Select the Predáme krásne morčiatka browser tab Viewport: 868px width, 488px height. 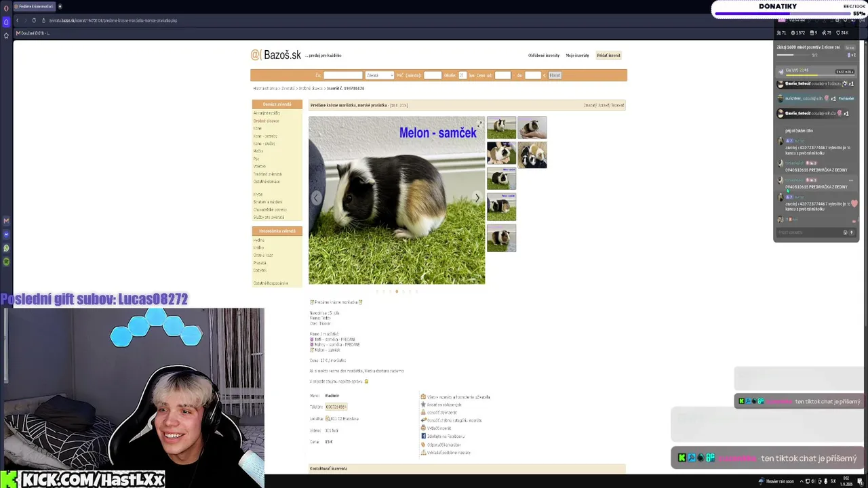34,7
